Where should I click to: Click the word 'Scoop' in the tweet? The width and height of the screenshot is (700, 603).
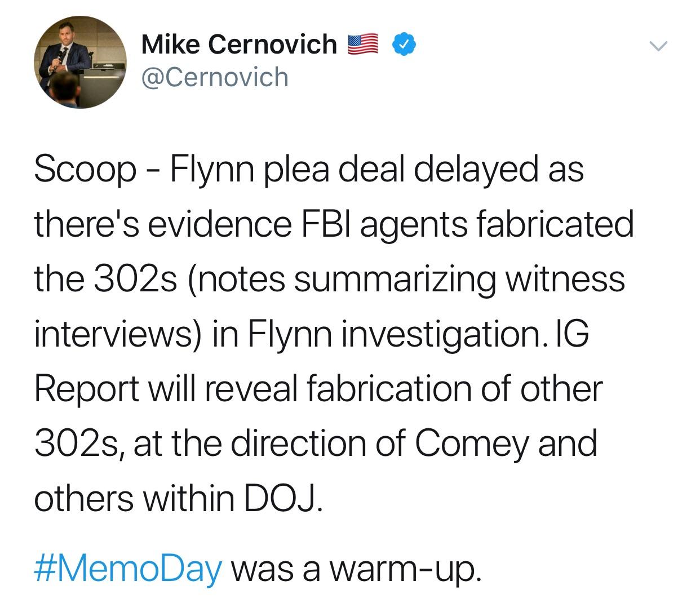pyautogui.click(x=85, y=170)
